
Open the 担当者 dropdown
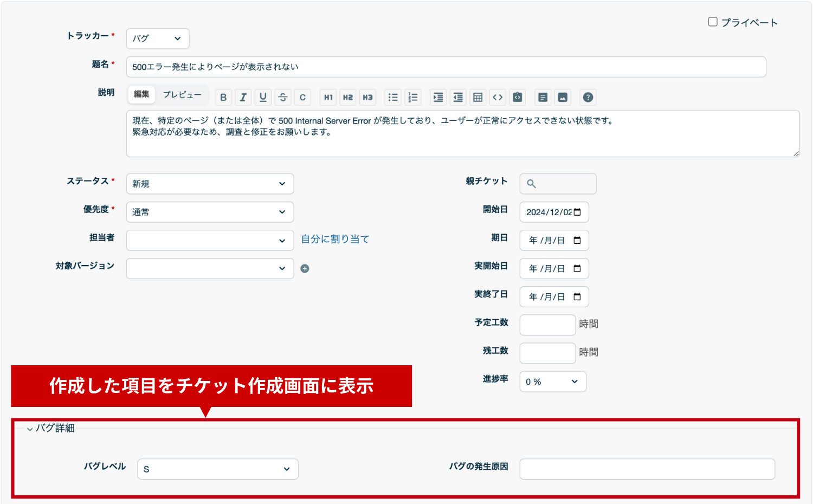(x=210, y=240)
